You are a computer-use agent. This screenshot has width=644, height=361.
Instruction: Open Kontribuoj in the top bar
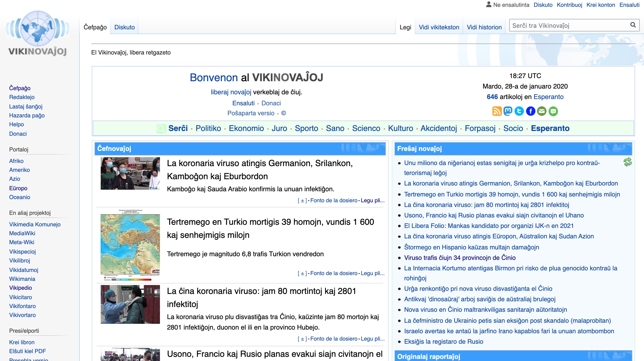point(570,5)
